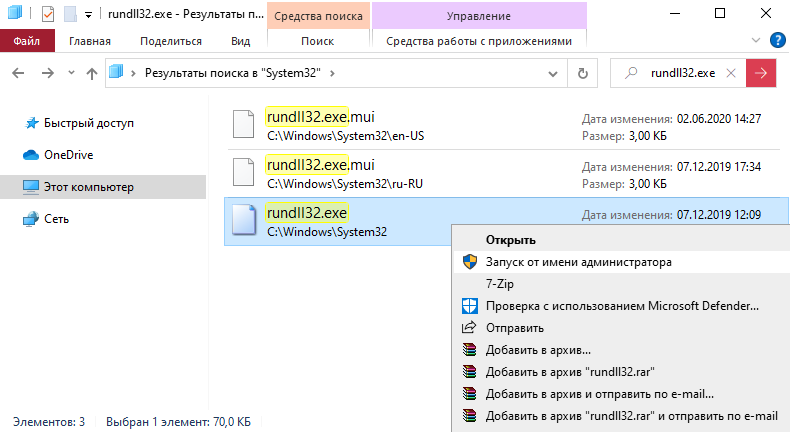The image size is (790, 432).
Task: Click the Выбран 1 элемент: 70,0 КБ status
Action: point(178,422)
